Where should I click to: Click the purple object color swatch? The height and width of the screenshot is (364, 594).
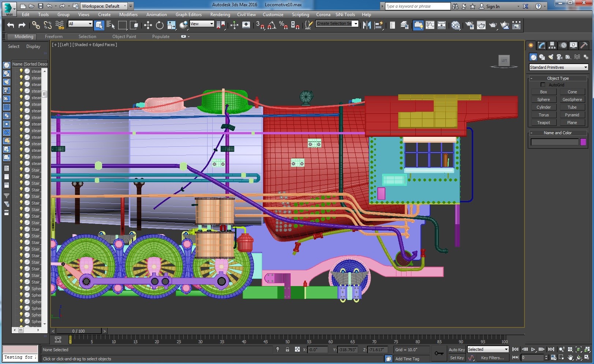(583, 142)
